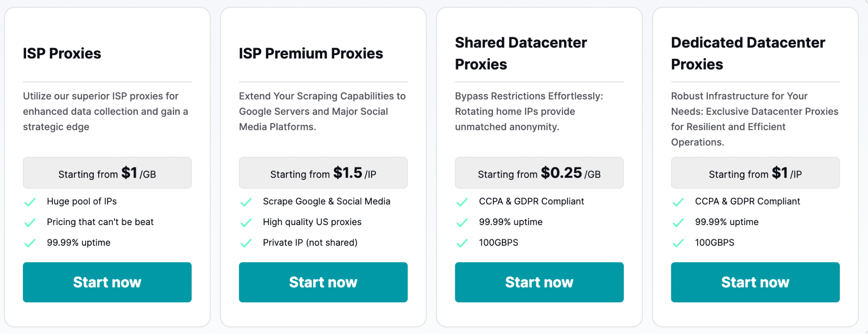Click the Starting from $1.5 /IP price box
The width and height of the screenshot is (868, 334).
click(x=323, y=173)
